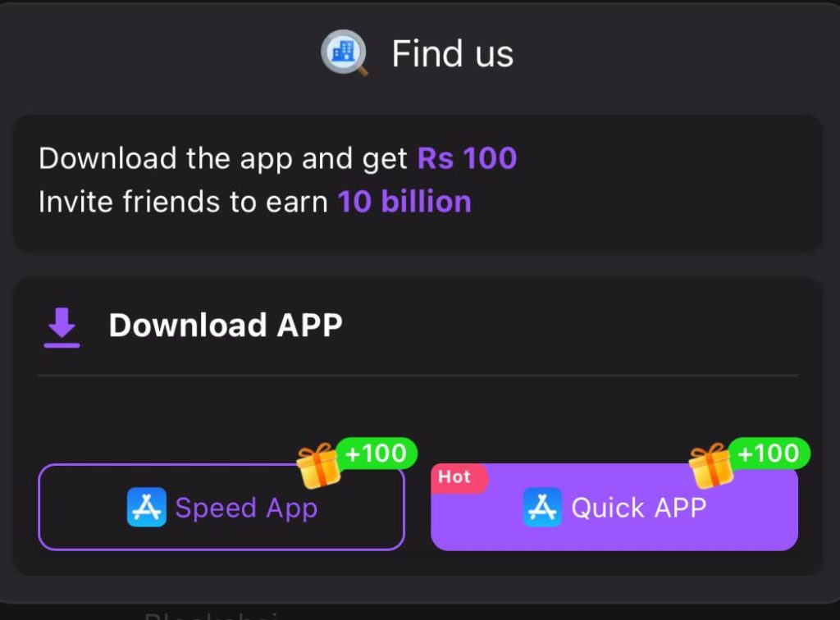
Task: Click the Invite friends to earn text
Action: coord(183,203)
